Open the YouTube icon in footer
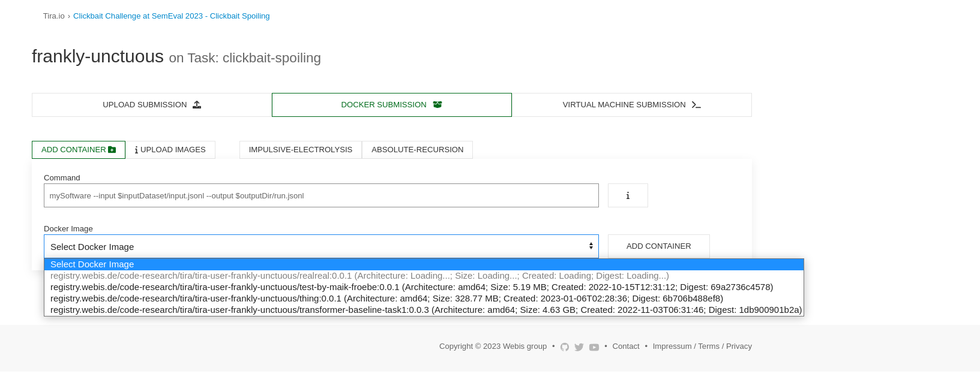Viewport: 980px width, 389px height. point(594,347)
